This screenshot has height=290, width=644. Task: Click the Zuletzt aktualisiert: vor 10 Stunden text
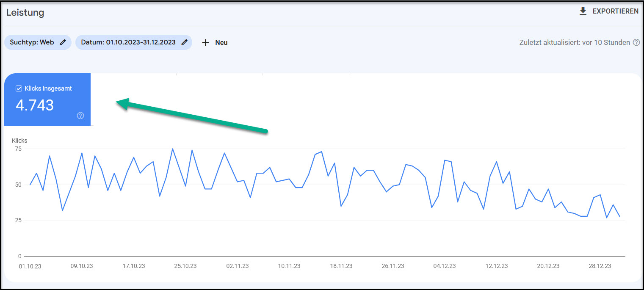pyautogui.click(x=575, y=42)
